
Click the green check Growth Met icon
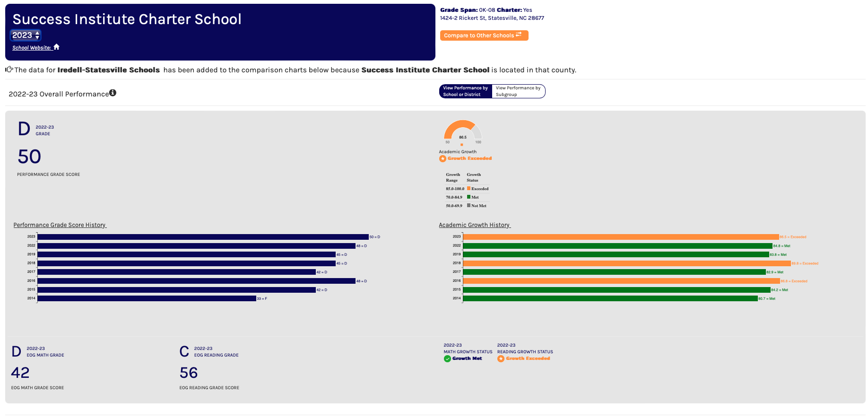[447, 358]
